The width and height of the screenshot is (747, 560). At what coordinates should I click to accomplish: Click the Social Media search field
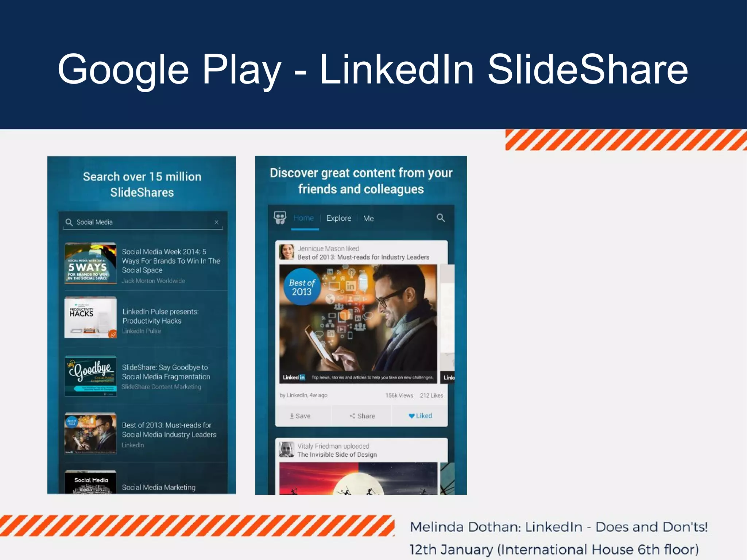[143, 222]
